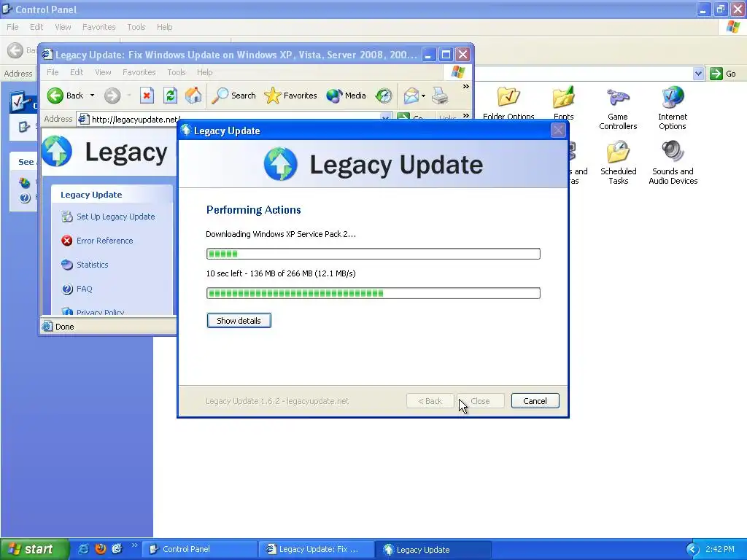Open Sounds and Audio Devices applet
747x560 pixels.
(x=673, y=163)
